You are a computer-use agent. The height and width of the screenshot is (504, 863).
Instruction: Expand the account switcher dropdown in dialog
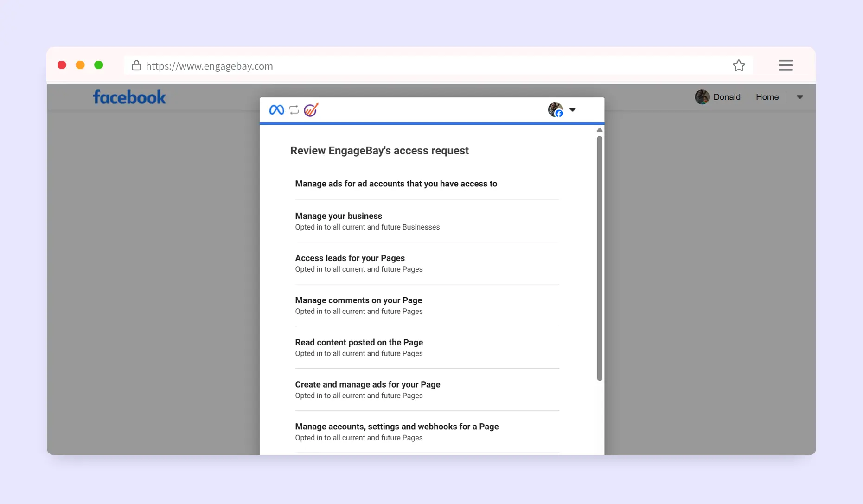click(573, 110)
